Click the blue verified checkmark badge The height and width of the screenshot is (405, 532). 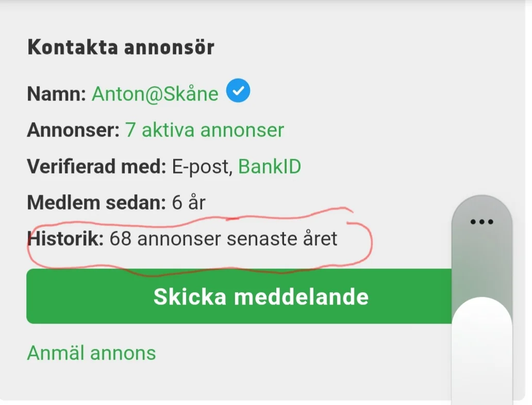[x=238, y=92]
